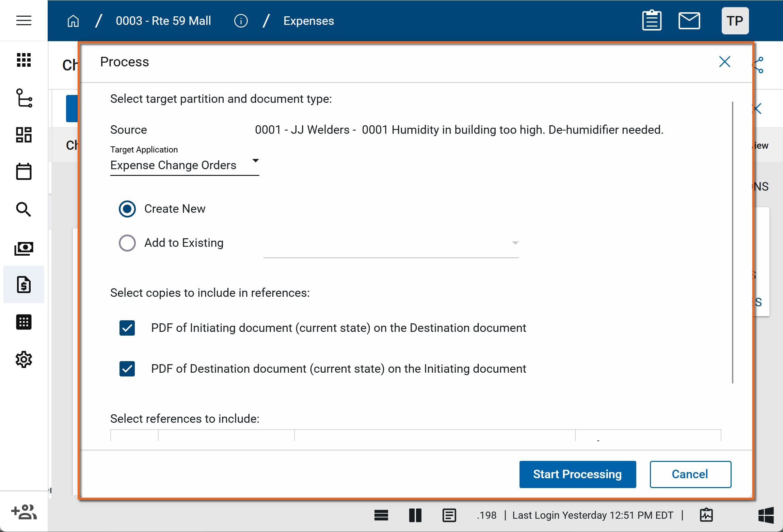The width and height of the screenshot is (783, 532).
Task: Click the add users icon
Action: coord(24,512)
